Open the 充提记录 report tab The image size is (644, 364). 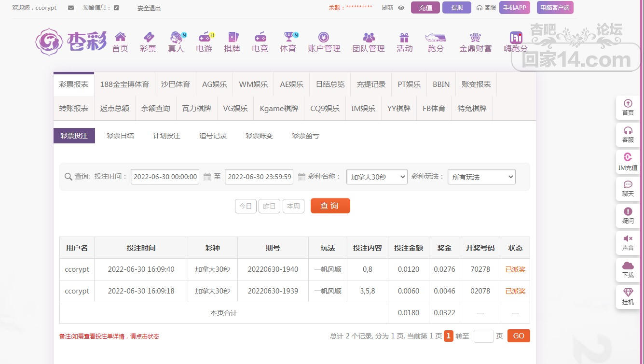(371, 84)
